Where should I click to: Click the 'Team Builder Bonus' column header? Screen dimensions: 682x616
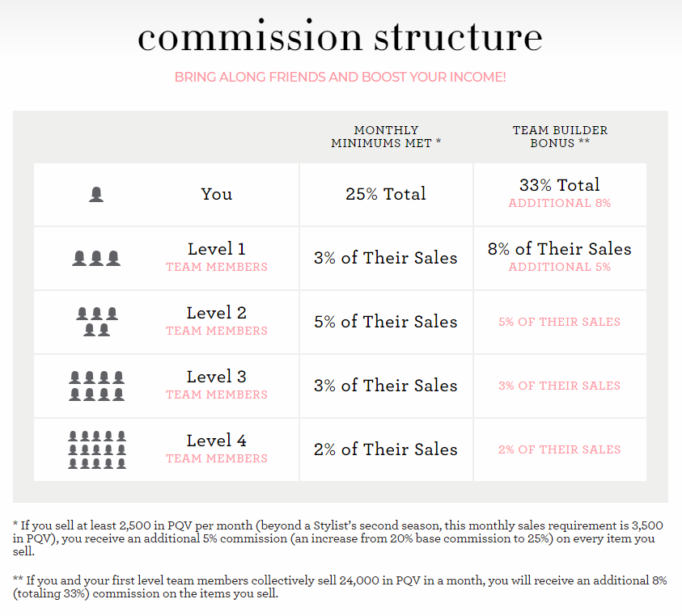pos(559,137)
